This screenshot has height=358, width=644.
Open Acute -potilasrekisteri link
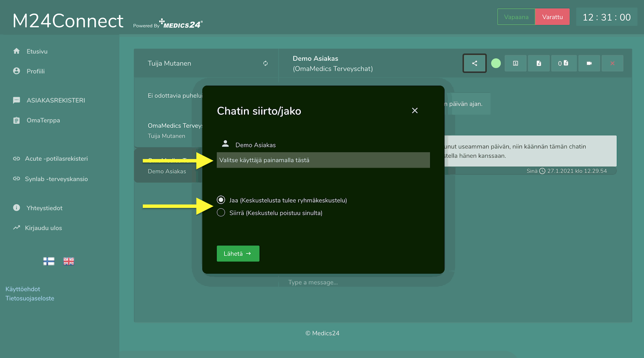[x=56, y=159]
